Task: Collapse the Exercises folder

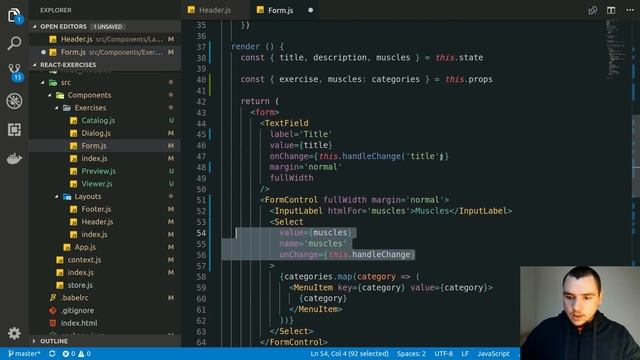Action: [90, 108]
